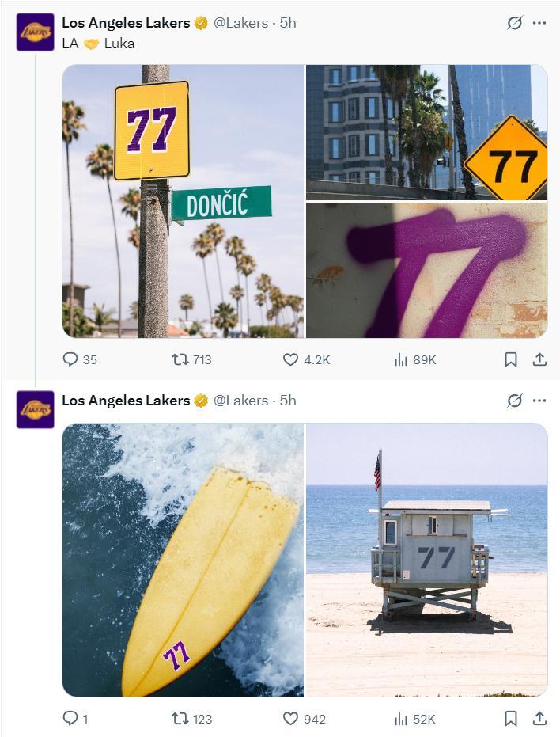This screenshot has width=560, height=737.
Task: Open Los Angeles Lakers profile name link
Action: click(x=126, y=23)
